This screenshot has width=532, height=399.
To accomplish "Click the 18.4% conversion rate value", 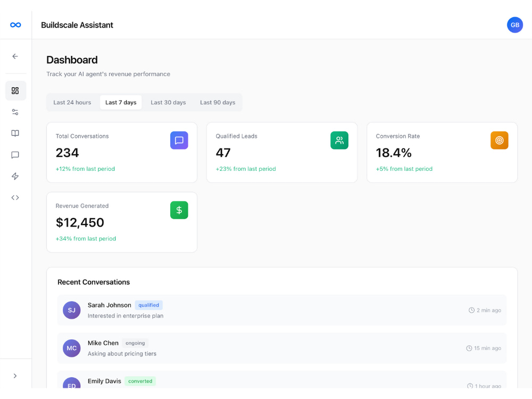I will (394, 153).
